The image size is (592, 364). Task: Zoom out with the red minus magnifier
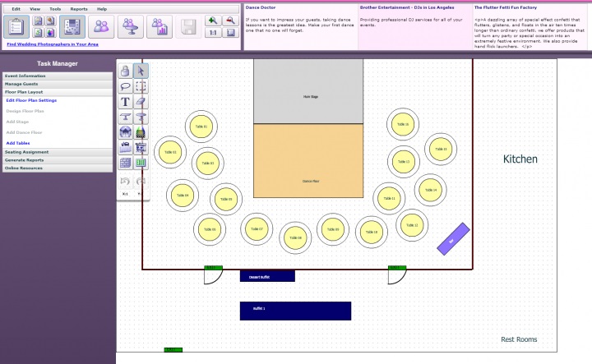(x=230, y=21)
